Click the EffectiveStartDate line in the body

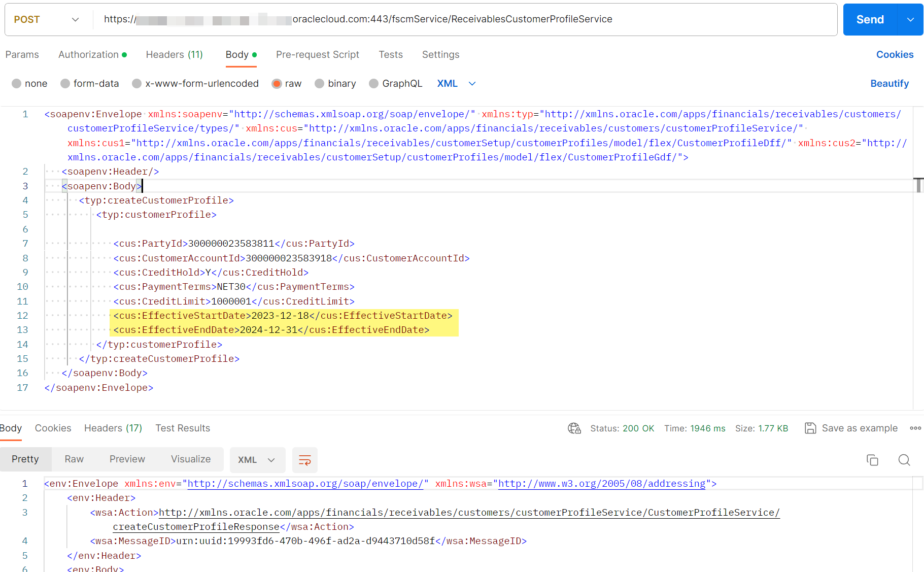pos(283,316)
